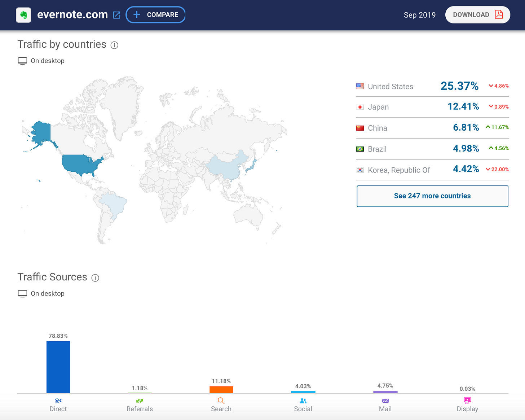Click the 11.67% increase indicator for China

497,127
